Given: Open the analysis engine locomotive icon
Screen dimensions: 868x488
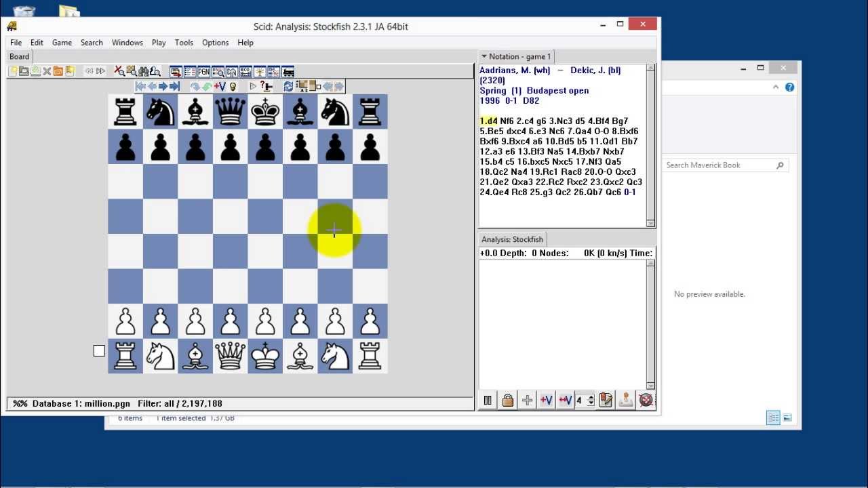Looking at the screenshot, I should point(288,71).
